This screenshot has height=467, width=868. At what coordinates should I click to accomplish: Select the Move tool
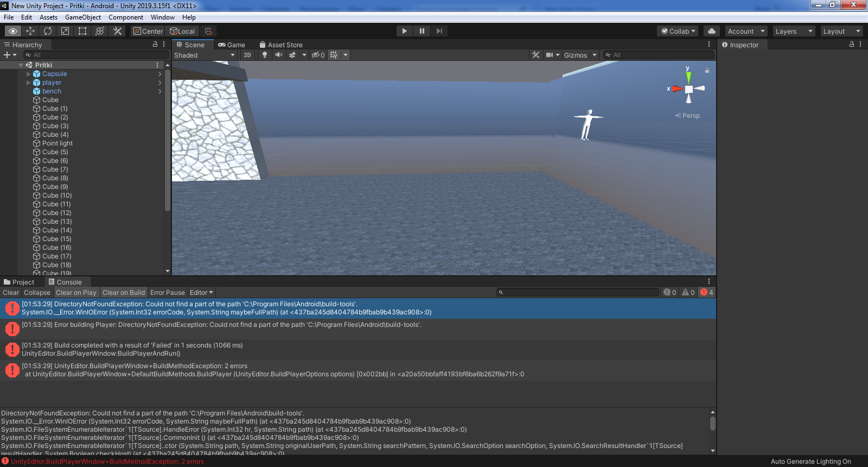pyautogui.click(x=30, y=31)
